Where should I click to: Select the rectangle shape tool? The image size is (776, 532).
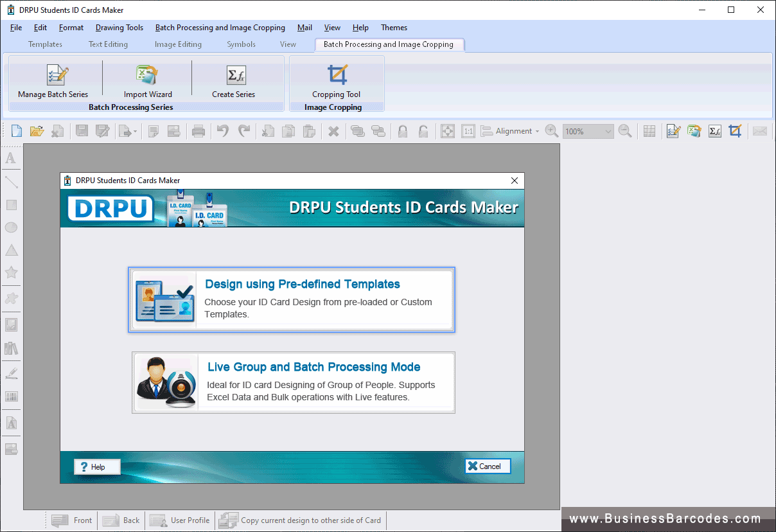pos(11,205)
